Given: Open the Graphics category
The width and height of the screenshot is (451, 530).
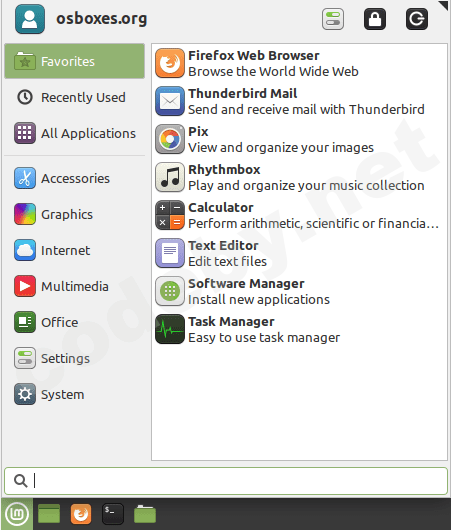Looking at the screenshot, I should (x=75, y=214).
